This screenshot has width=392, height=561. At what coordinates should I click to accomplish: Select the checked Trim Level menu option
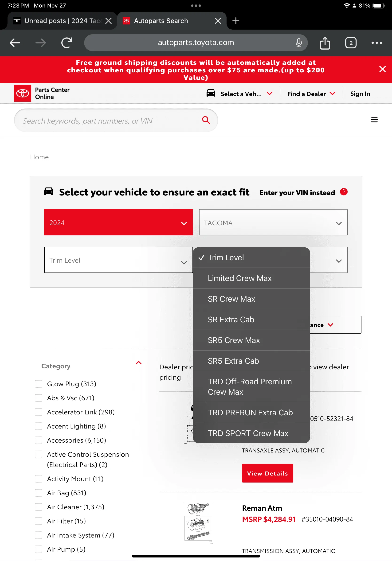pos(251,257)
